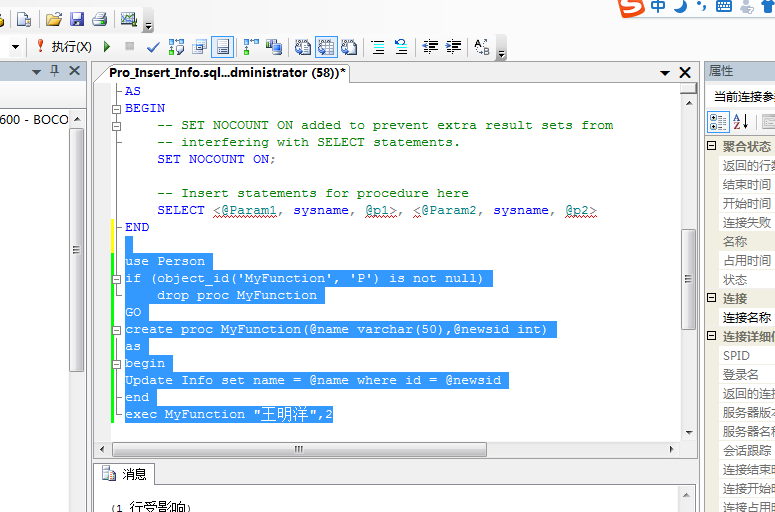The width and height of the screenshot is (775, 512).
Task: Open the query options icon
Action: [x=199, y=47]
